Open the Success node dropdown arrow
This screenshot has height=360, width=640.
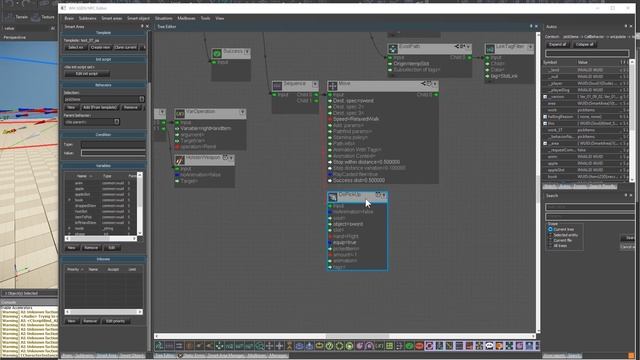(247, 52)
